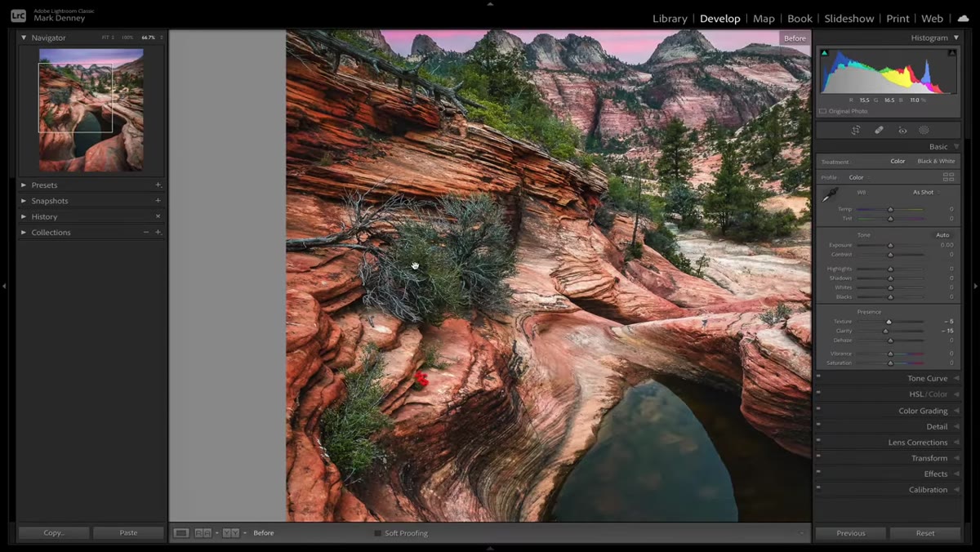
Task: Switch to the Library module
Action: coord(670,18)
